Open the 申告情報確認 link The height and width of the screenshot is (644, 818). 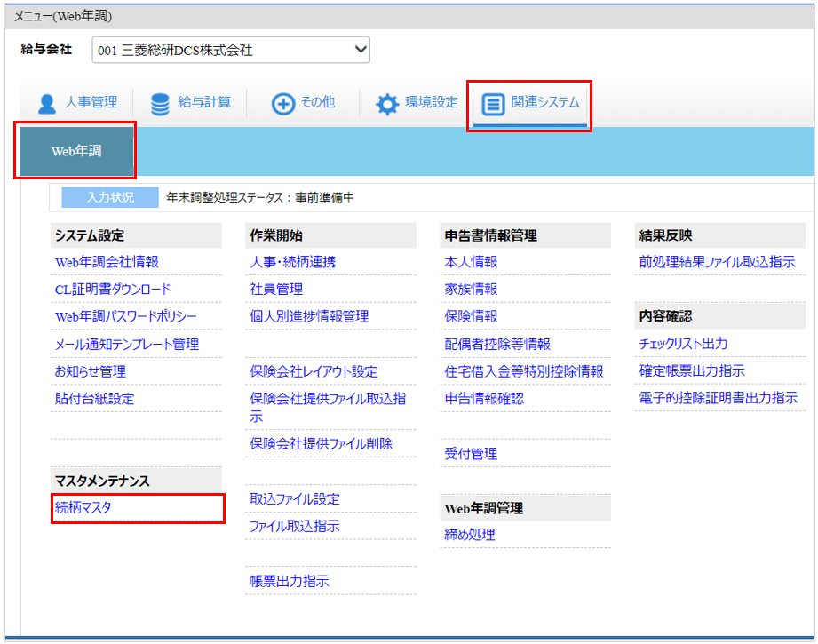pos(484,399)
